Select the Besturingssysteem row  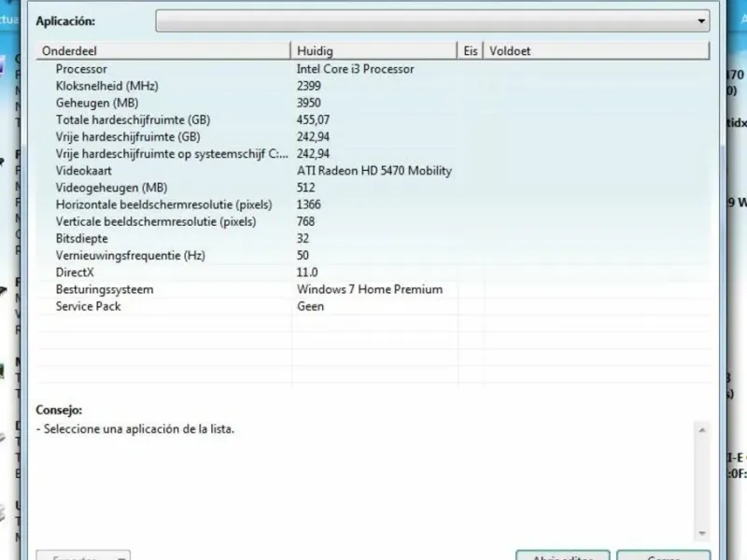373,289
